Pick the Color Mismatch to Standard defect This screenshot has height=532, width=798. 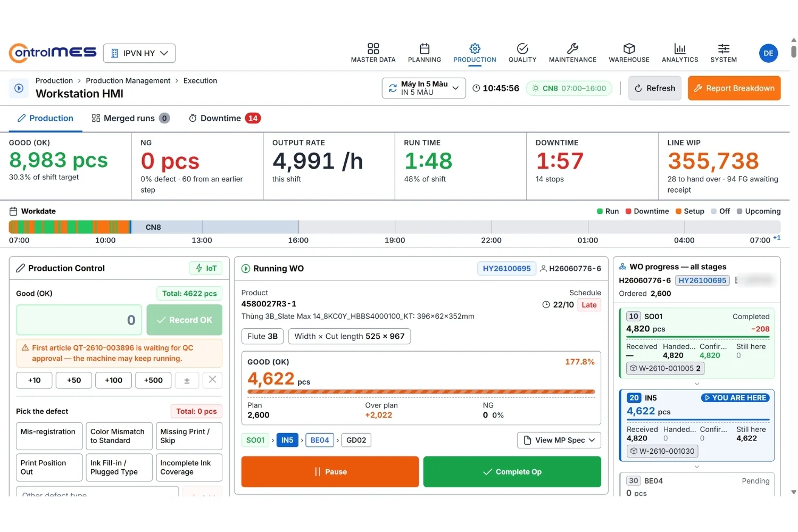coord(119,436)
